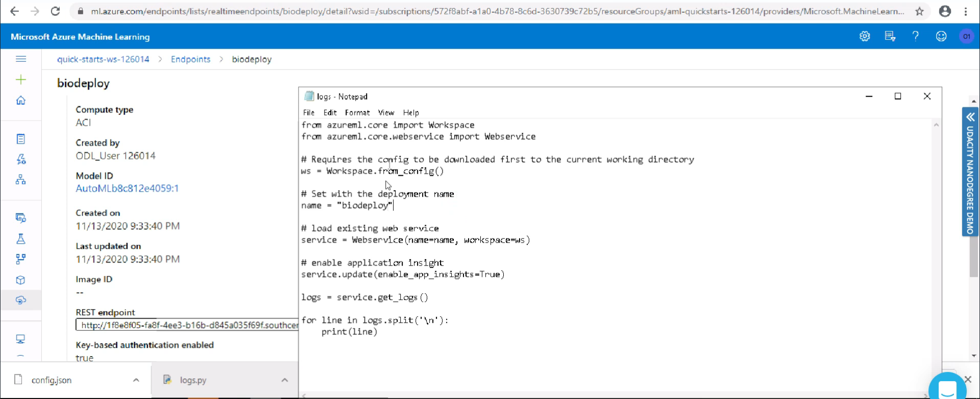Expand options for logs.py download

coord(285,380)
